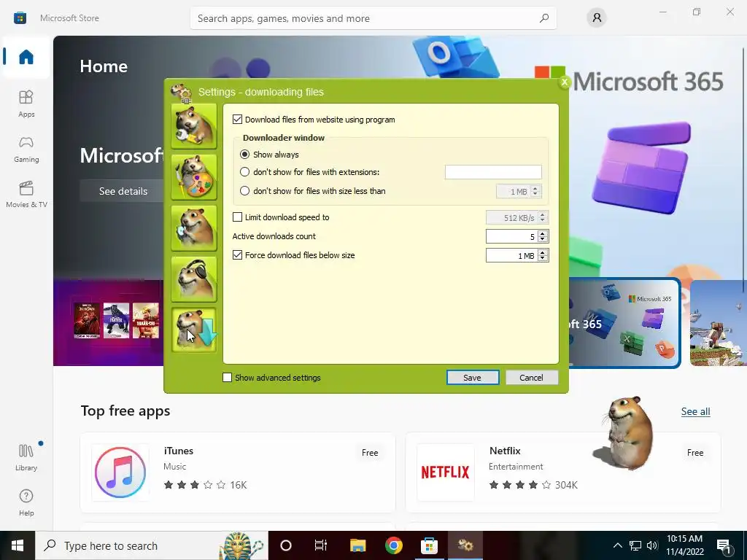Open Gaming section in Microsoft Store
This screenshot has height=560, width=747.
tap(26, 149)
